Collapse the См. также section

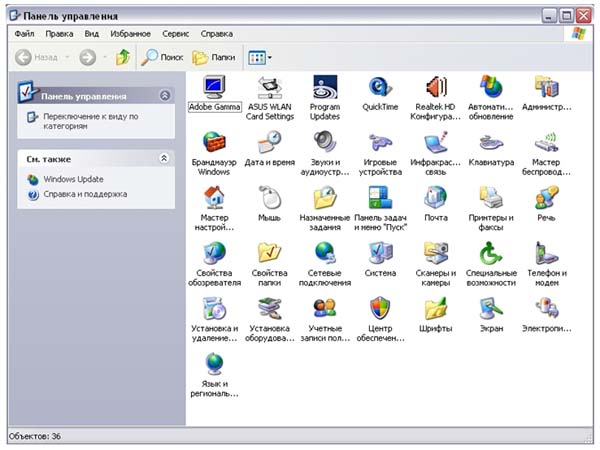pyautogui.click(x=165, y=158)
